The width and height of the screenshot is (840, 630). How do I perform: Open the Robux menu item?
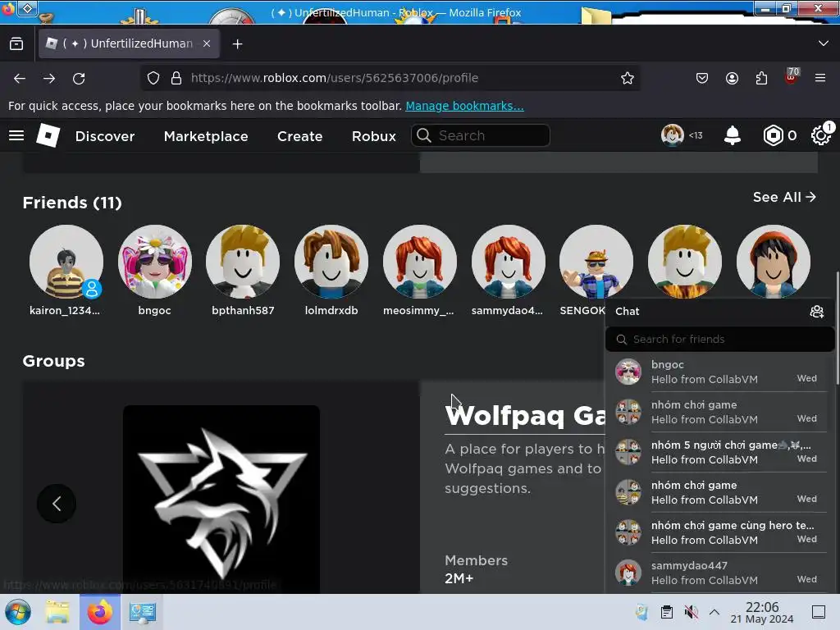point(374,136)
